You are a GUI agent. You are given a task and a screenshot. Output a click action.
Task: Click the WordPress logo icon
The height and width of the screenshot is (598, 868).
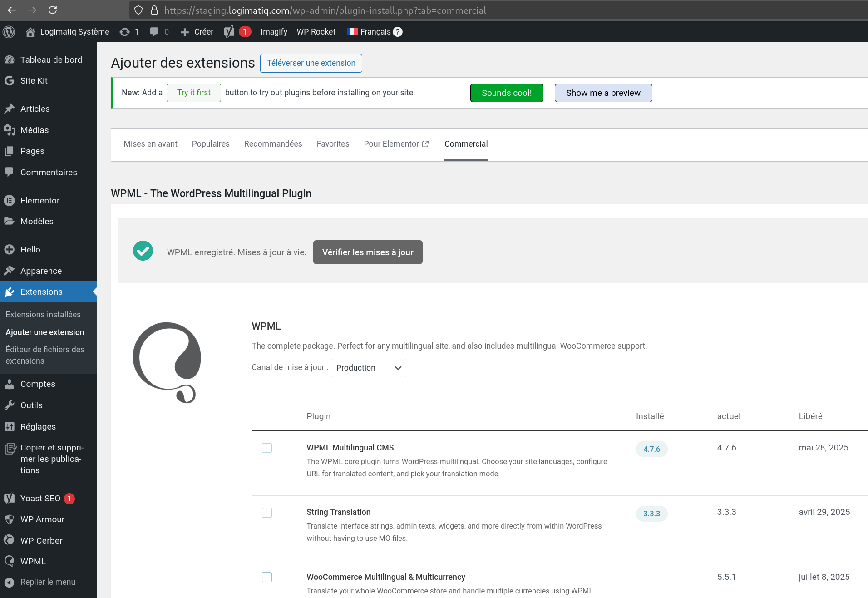pyautogui.click(x=9, y=32)
